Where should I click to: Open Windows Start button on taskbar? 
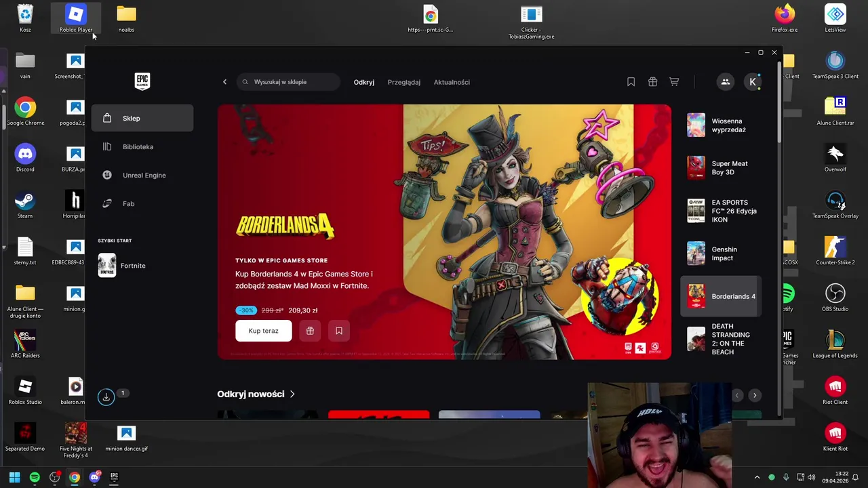pyautogui.click(x=14, y=477)
